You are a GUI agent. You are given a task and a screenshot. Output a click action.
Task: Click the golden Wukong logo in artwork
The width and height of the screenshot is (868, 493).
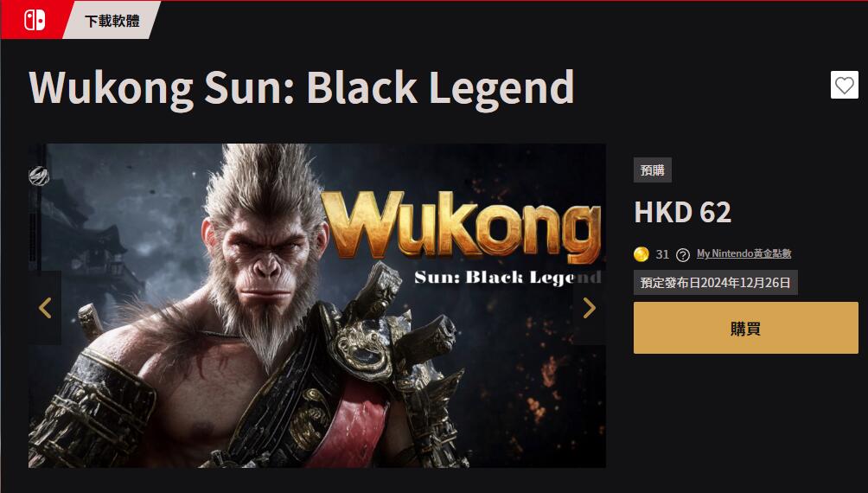pos(461,226)
